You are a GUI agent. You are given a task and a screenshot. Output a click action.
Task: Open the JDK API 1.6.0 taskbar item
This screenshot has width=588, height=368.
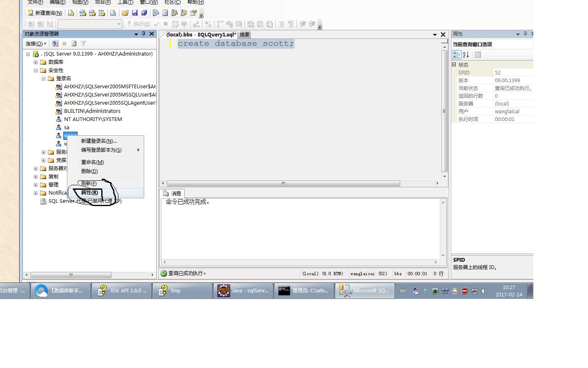[x=121, y=291]
